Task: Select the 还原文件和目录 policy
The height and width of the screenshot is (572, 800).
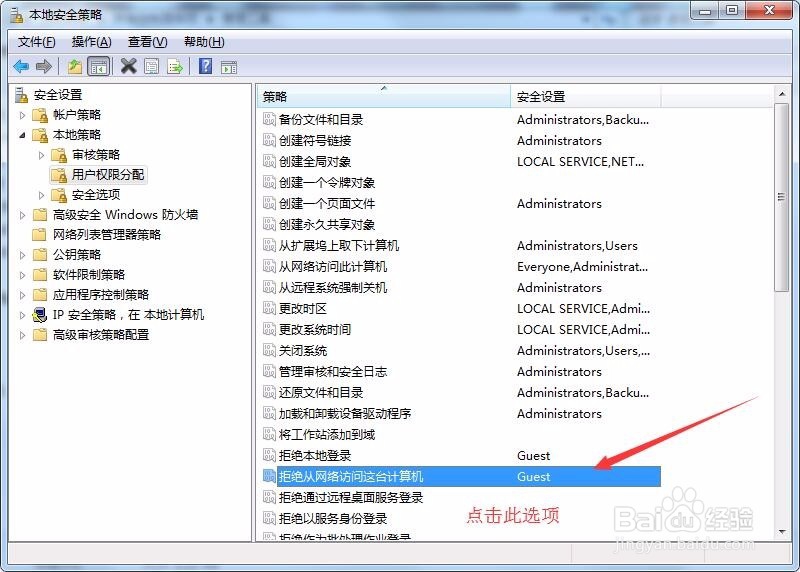Action: pos(321,392)
